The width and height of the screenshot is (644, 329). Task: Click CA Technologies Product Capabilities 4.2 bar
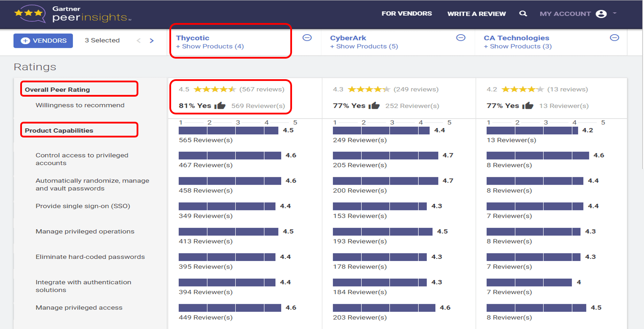click(532, 130)
